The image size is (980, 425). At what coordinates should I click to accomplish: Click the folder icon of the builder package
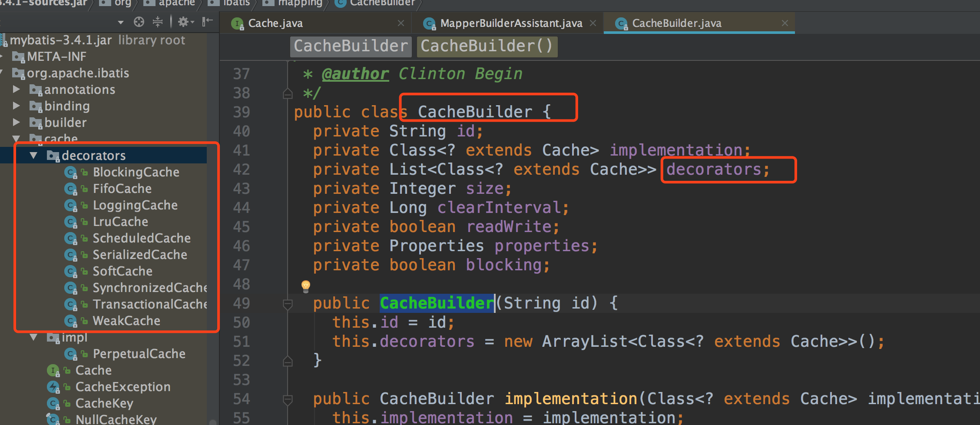pyautogui.click(x=36, y=123)
